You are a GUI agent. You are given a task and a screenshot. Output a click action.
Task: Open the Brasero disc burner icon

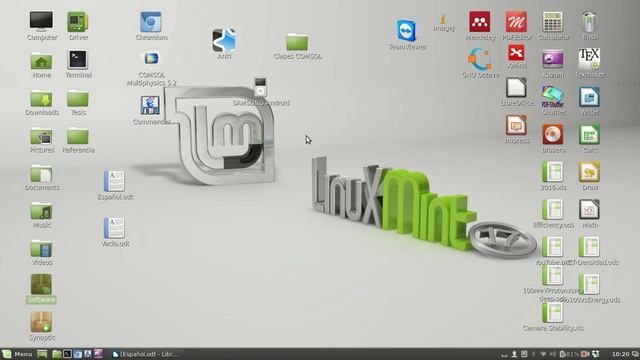click(553, 134)
